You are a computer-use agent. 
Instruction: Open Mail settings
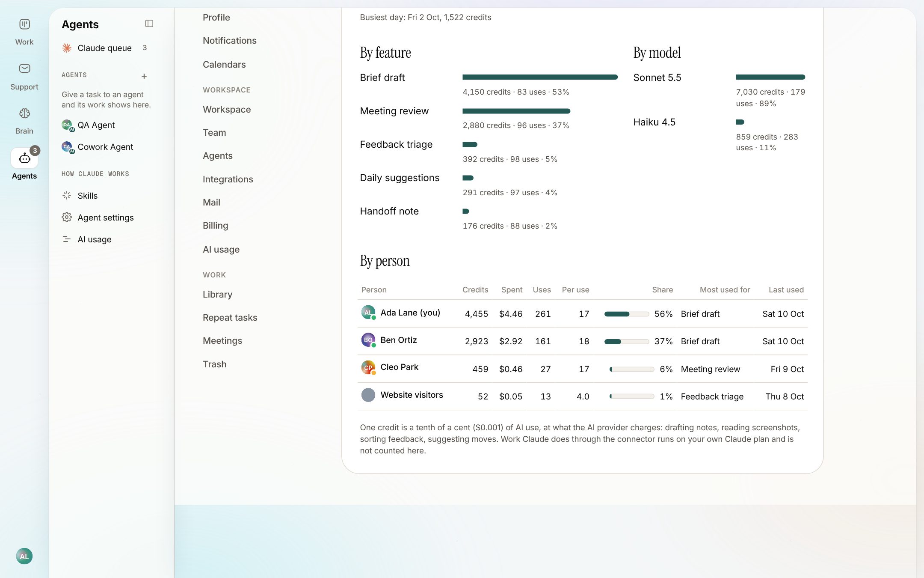click(x=212, y=202)
